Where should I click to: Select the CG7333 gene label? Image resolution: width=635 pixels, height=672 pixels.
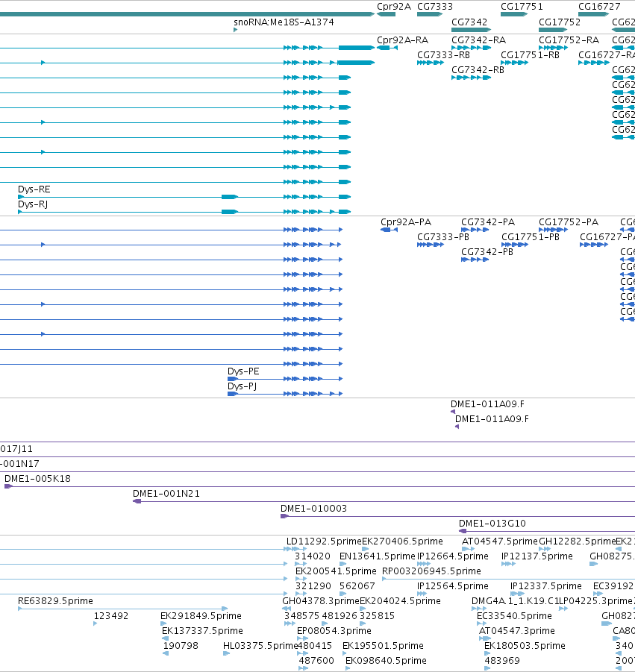coord(435,7)
